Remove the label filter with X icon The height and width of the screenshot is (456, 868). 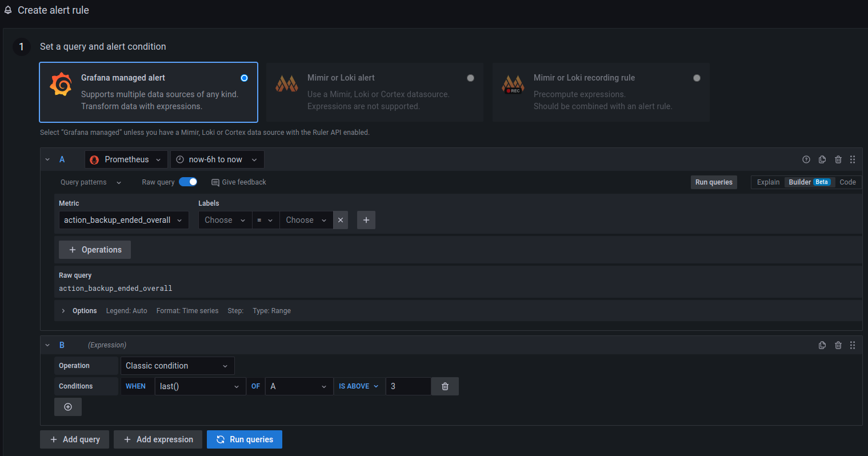[341, 220]
